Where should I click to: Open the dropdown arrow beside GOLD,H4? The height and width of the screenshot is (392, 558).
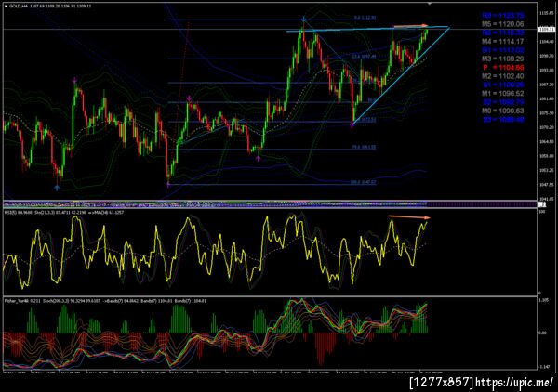pyautogui.click(x=7, y=7)
